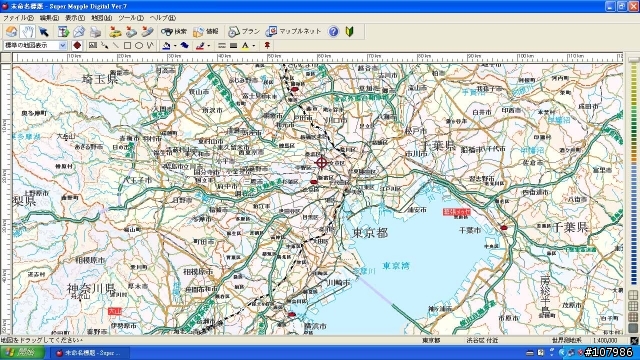Select the straight line drawing tool
640x360 pixels.
(x=116, y=46)
